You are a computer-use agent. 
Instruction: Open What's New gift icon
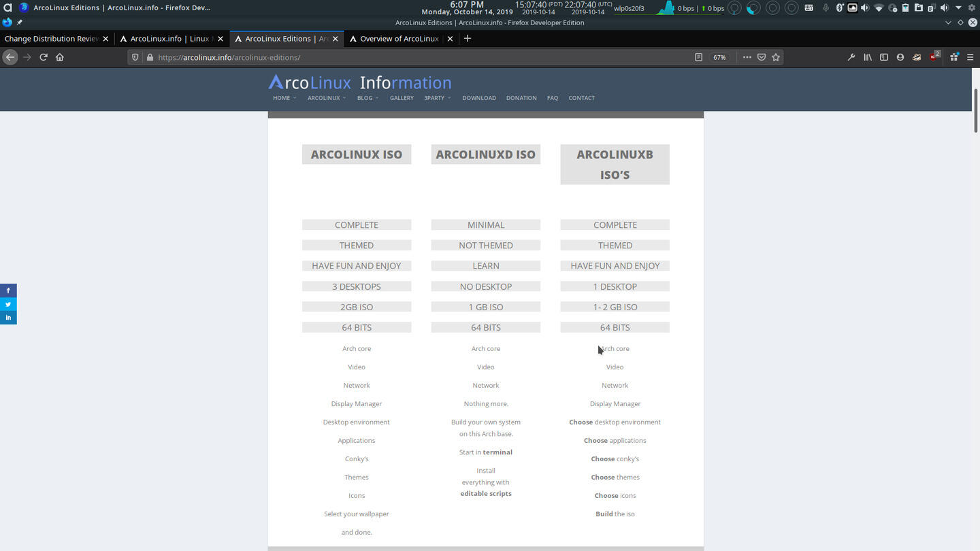pos(954,57)
